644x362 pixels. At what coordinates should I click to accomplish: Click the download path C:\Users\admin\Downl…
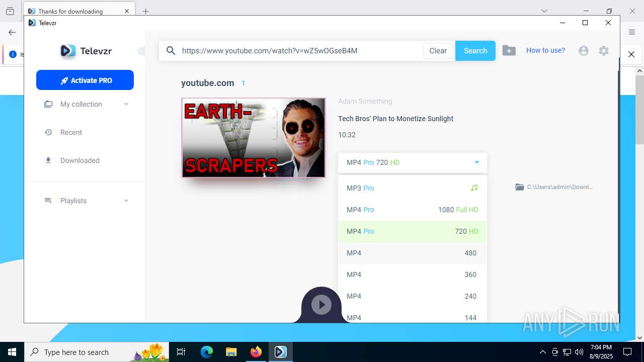pos(559,187)
